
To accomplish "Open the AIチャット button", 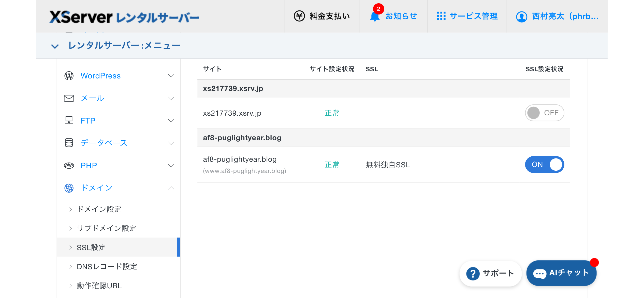I will coord(561,273).
